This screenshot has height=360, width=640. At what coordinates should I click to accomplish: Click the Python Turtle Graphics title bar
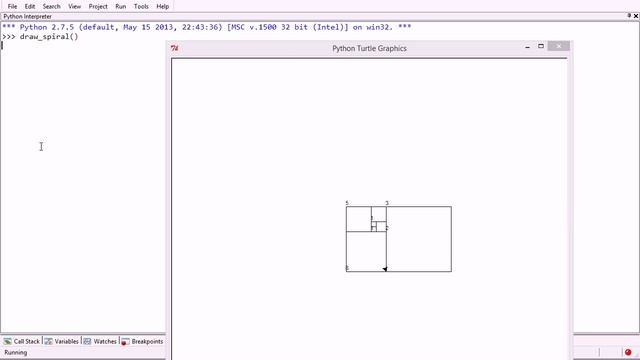pyautogui.click(x=369, y=48)
